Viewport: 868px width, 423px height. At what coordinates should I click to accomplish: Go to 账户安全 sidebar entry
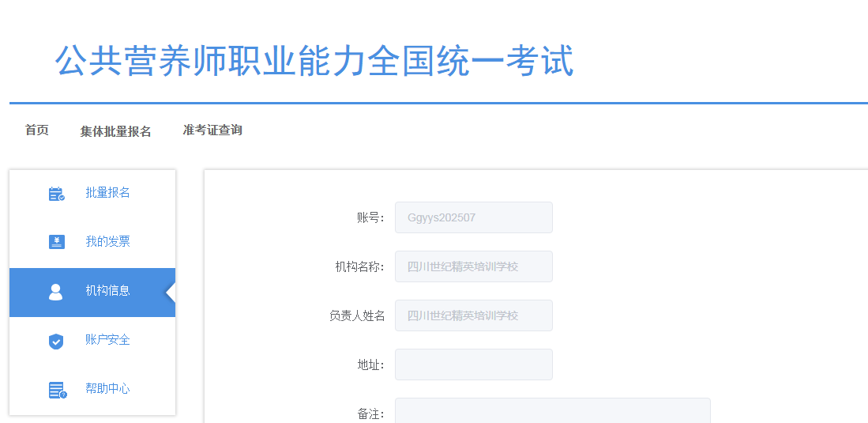[92, 340]
